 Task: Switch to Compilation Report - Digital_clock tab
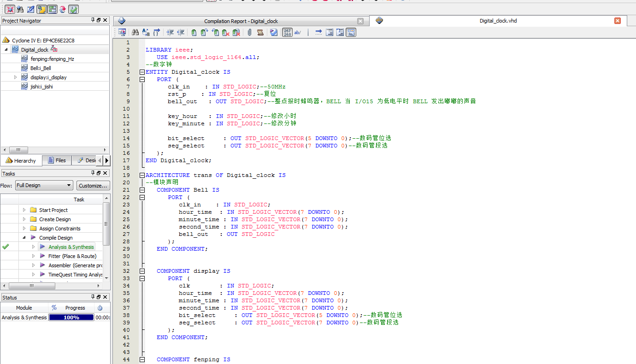point(241,21)
